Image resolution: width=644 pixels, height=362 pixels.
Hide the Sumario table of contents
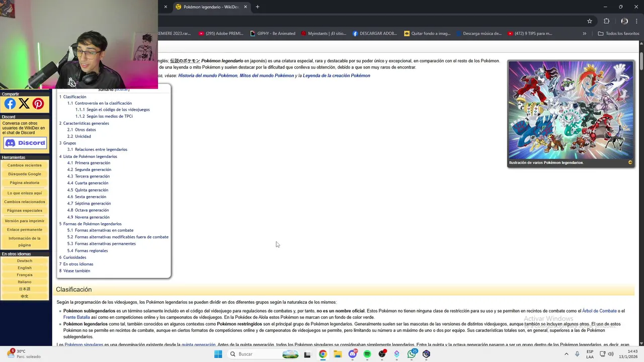click(x=122, y=89)
